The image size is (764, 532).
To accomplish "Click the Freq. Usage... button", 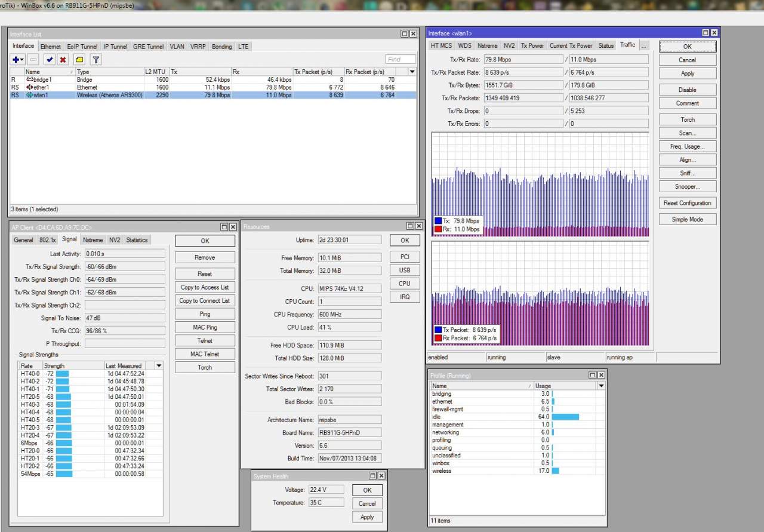I will pos(687,146).
